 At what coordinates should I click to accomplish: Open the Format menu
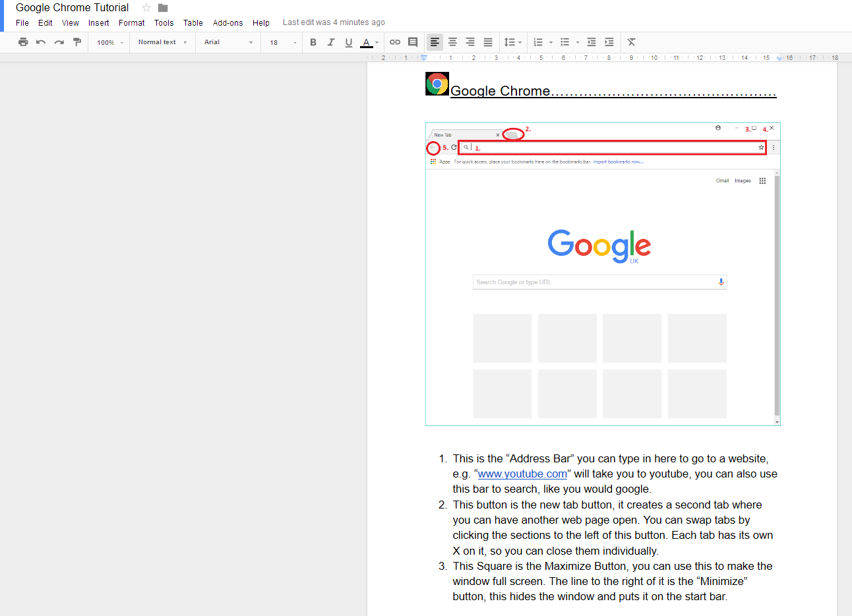(132, 22)
